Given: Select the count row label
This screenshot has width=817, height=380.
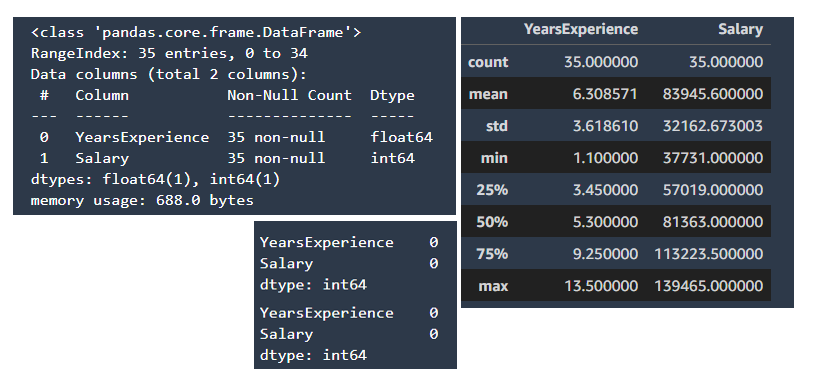Looking at the screenshot, I should [x=488, y=62].
